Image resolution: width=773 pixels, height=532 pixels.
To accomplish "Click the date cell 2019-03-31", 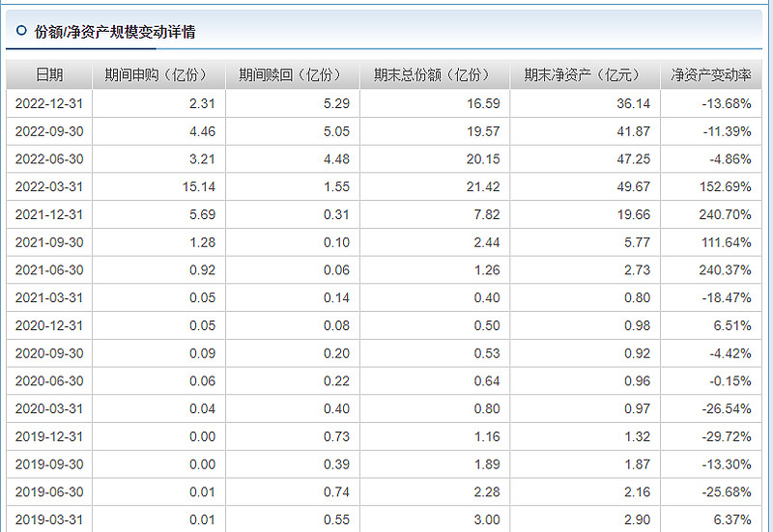I will (x=49, y=519).
